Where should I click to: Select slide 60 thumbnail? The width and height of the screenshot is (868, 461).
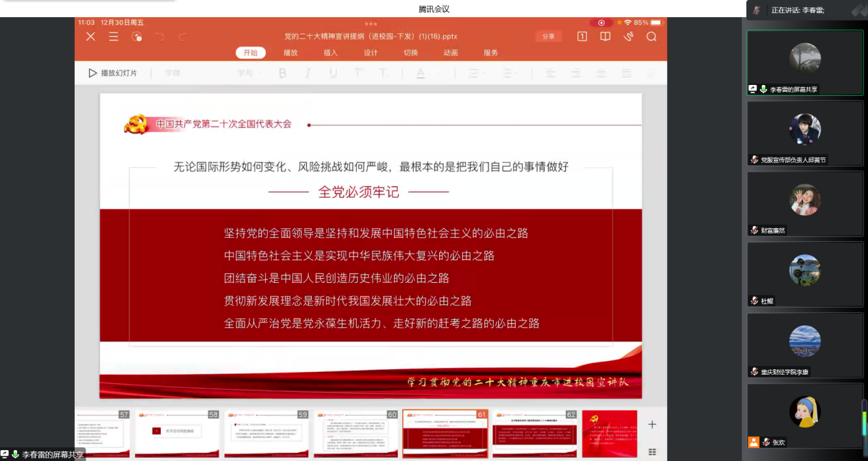(356, 434)
